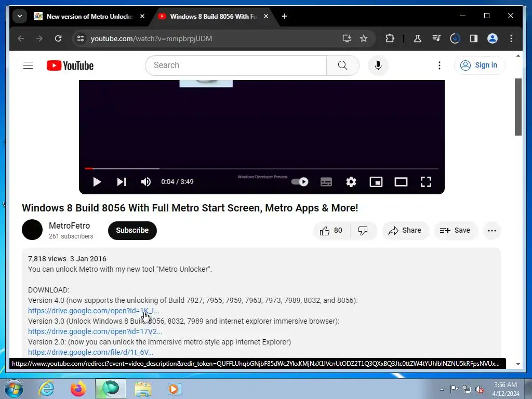Open the Windows Start menu
This screenshot has height=399, width=532.
point(14,389)
